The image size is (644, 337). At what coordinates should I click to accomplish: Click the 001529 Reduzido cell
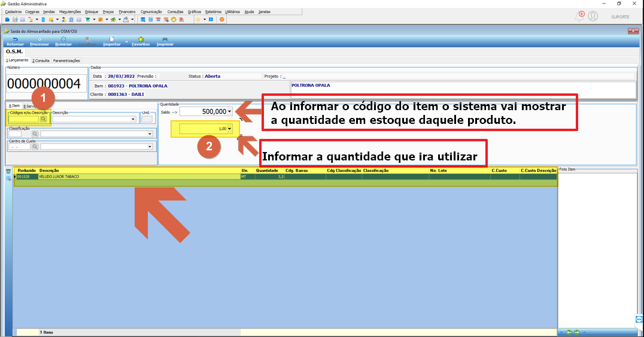pyautogui.click(x=26, y=177)
